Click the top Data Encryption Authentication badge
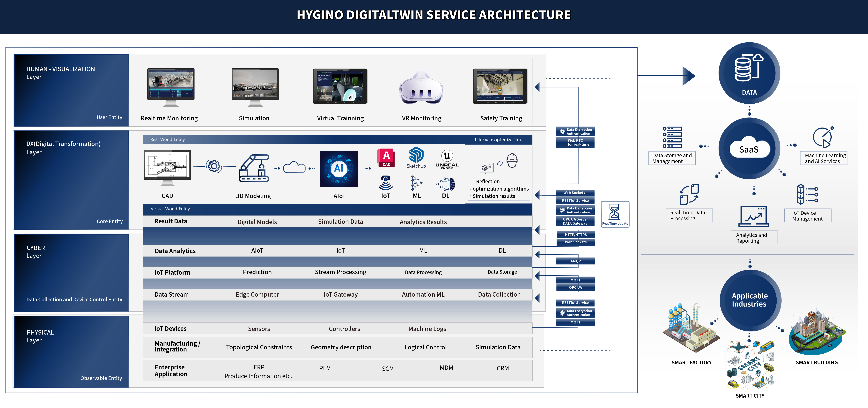Viewport: 868px width, 408px height. point(575,131)
